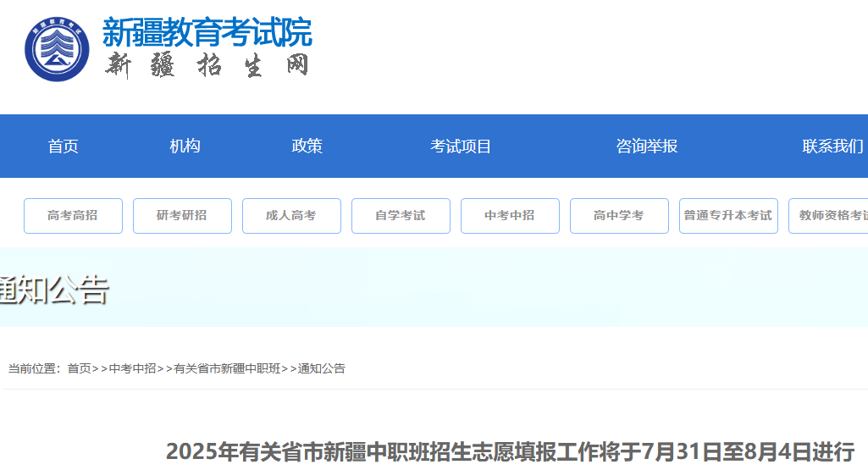Select 联系我们 in the navigation bar
Viewport: 868px width, 470px height.
(832, 147)
